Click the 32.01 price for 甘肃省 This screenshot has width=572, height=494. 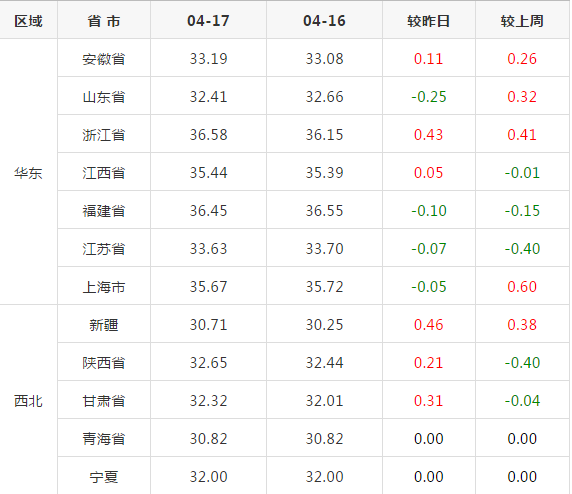pyautogui.click(x=324, y=401)
